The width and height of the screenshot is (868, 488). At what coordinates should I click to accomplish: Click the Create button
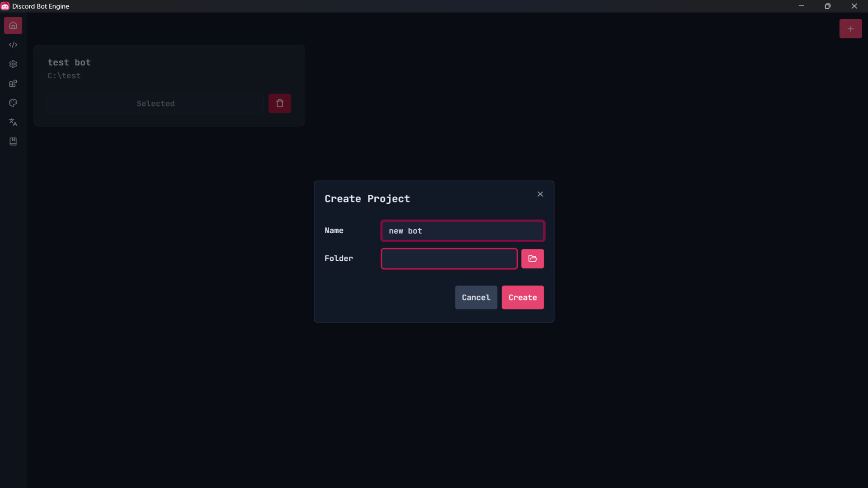pos(523,297)
